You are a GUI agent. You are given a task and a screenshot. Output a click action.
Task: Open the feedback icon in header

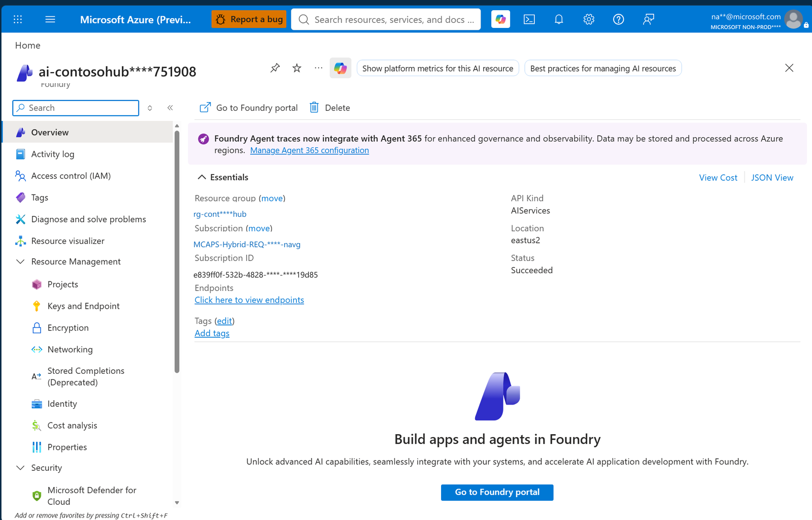click(x=649, y=19)
